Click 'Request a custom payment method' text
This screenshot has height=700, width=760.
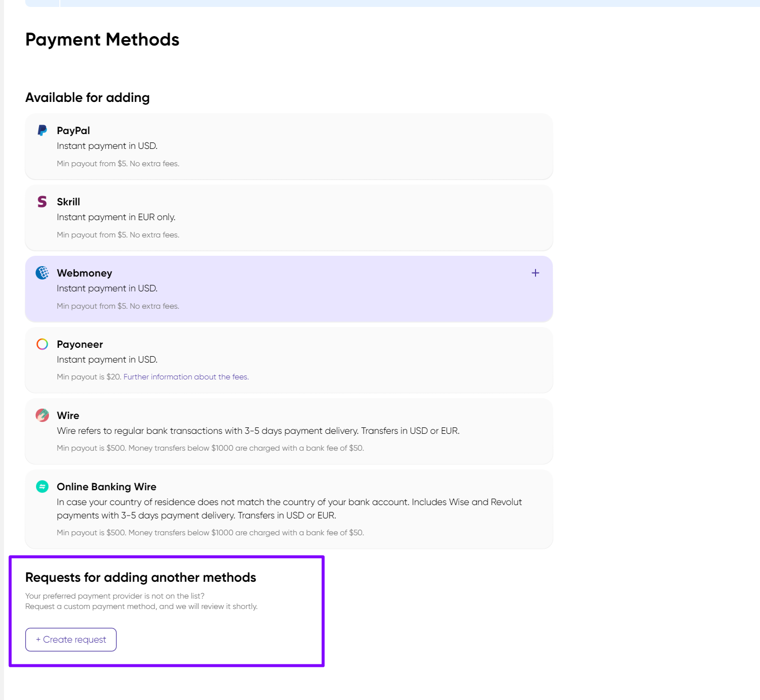[141, 607]
